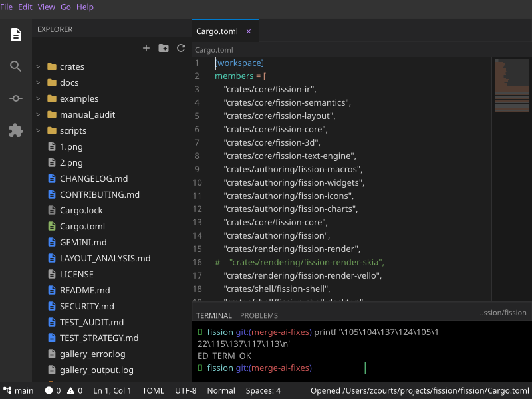Refresh the explorer file tree
Image resolution: width=532 pixels, height=399 pixels.
181,48
